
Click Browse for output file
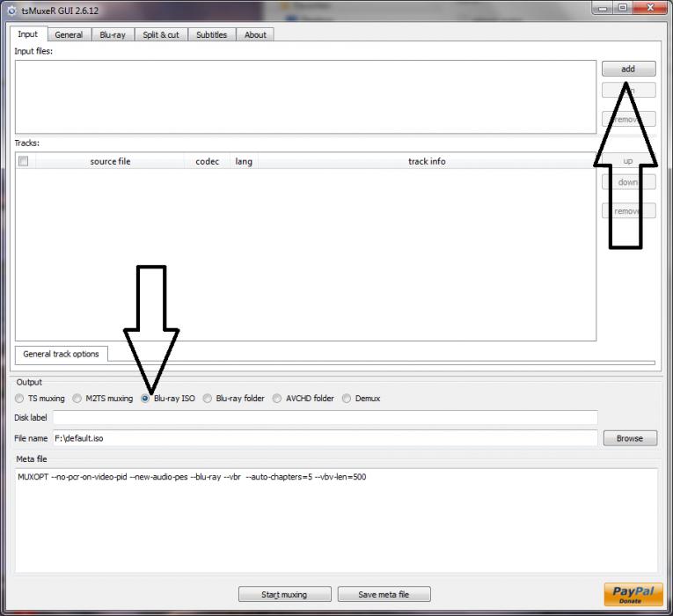[x=630, y=438]
